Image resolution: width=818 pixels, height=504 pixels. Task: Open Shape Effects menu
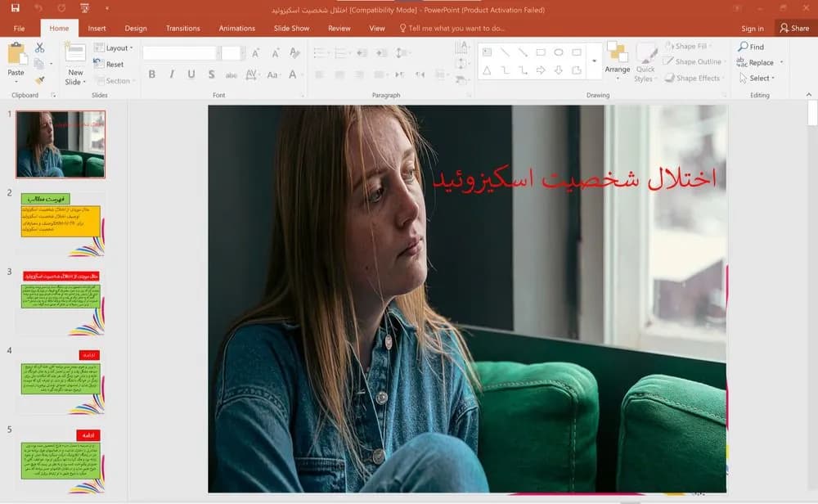[693, 78]
